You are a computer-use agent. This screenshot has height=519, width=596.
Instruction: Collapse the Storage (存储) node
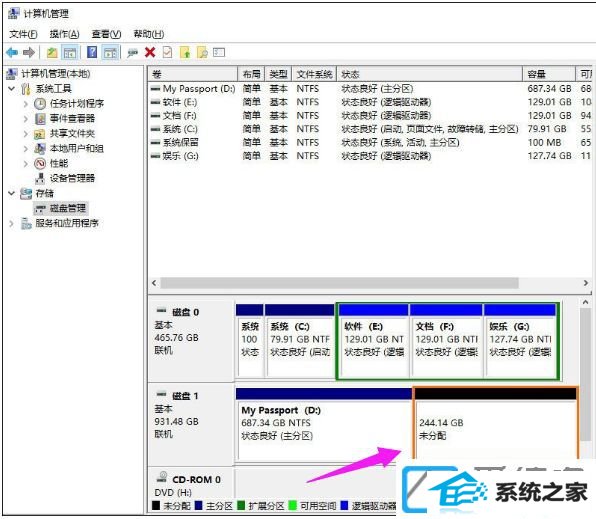pyautogui.click(x=12, y=193)
